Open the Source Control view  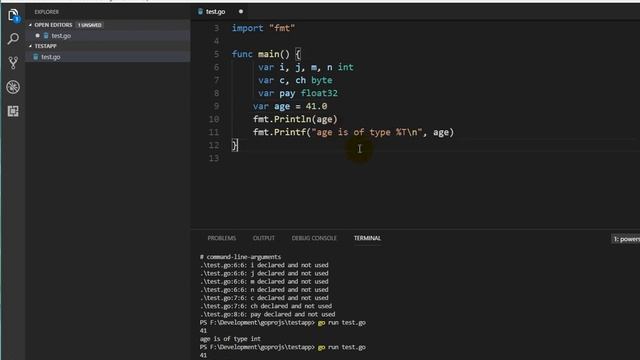pos(13,63)
